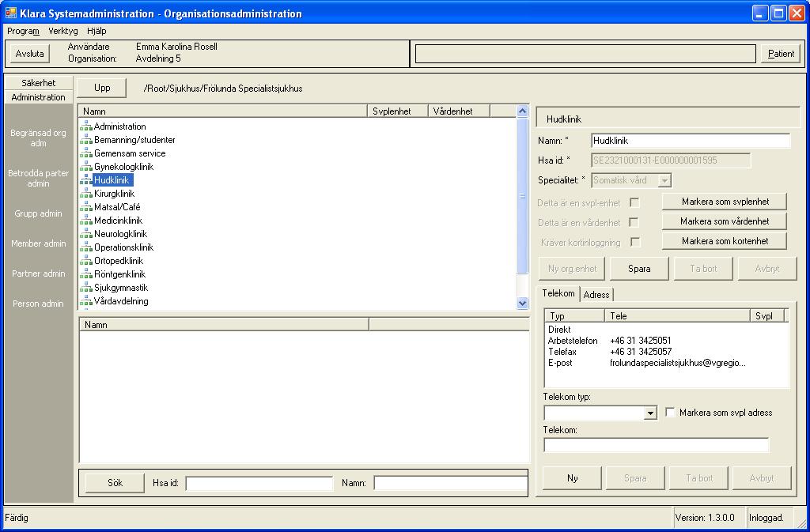
Task: Select the Arbetstelefon row in telekom list
Action: tap(667, 341)
